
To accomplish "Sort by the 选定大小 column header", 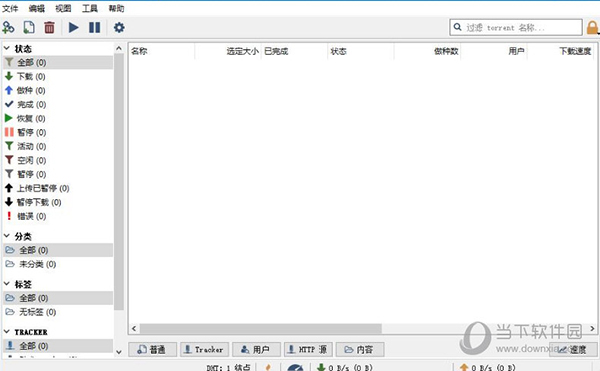I will tap(228, 51).
